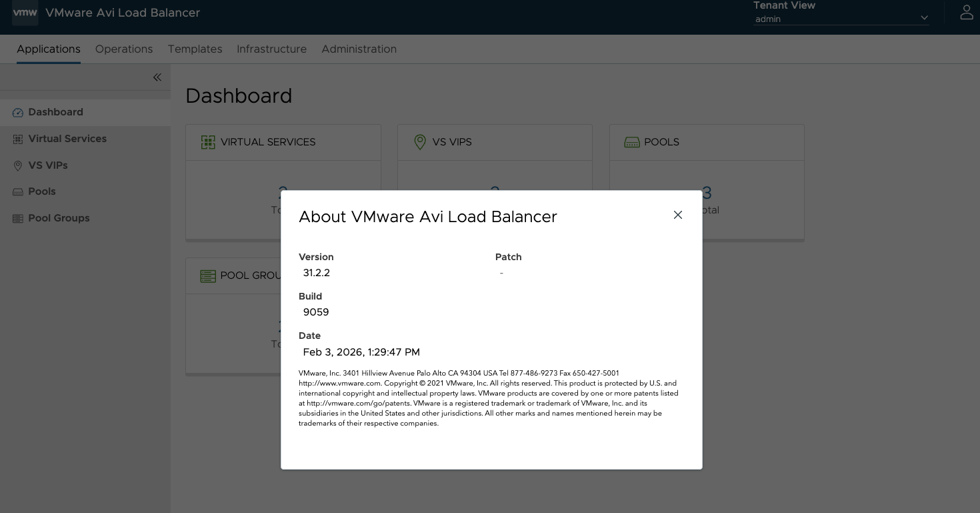Open the Templates tab

click(x=195, y=49)
